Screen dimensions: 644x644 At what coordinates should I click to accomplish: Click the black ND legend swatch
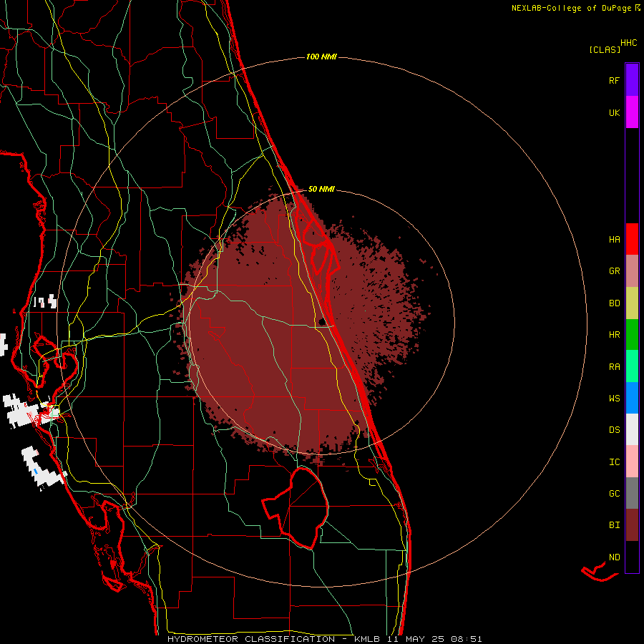click(632, 557)
